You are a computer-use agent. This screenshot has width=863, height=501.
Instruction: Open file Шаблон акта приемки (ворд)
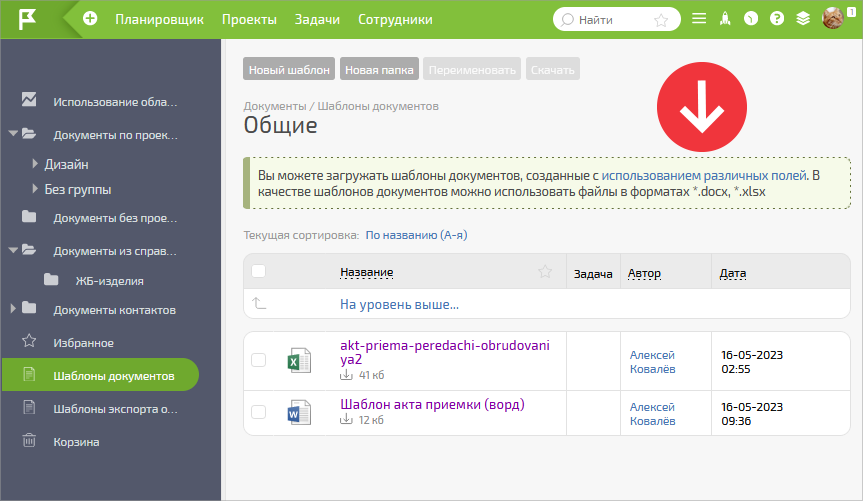[x=432, y=404]
